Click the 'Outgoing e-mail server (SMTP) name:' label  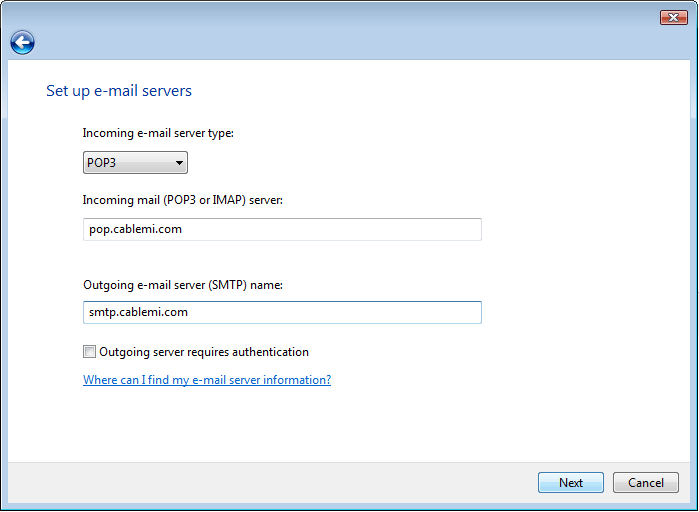coord(183,285)
